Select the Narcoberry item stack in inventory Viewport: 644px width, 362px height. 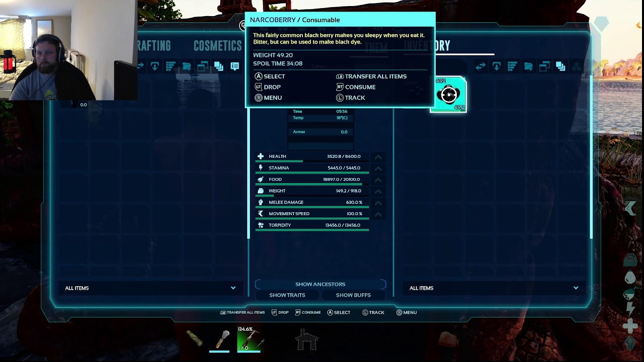pos(448,95)
